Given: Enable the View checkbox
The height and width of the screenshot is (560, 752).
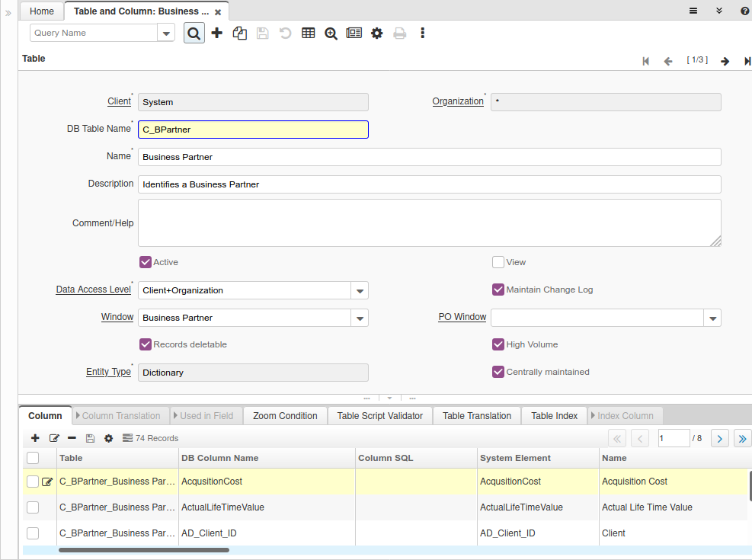Looking at the screenshot, I should pos(498,262).
